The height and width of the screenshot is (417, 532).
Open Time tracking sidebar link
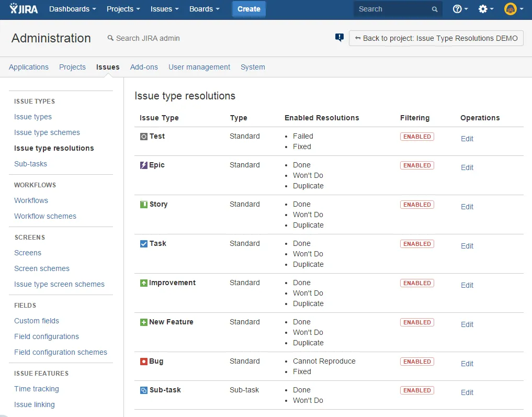pos(36,389)
